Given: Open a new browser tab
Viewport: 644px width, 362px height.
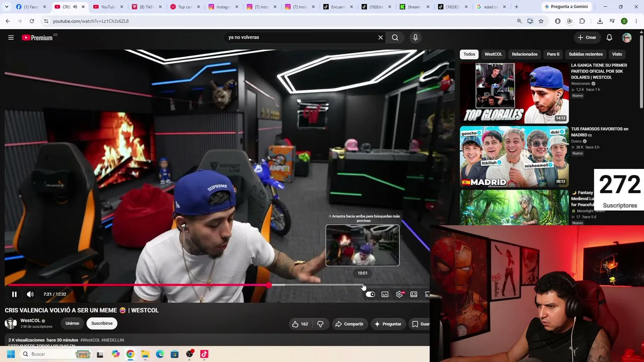Looking at the screenshot, I should point(516,7).
